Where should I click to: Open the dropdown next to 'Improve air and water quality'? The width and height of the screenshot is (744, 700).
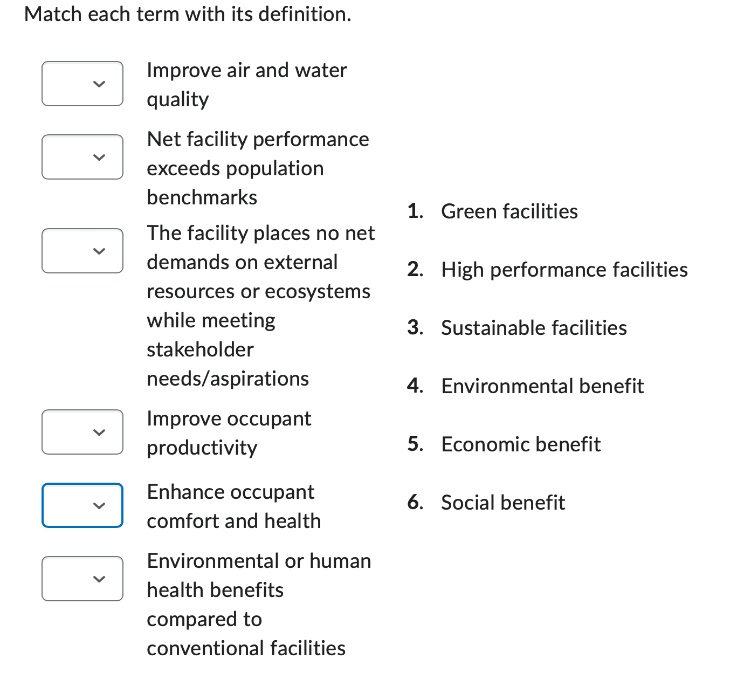[x=82, y=84]
